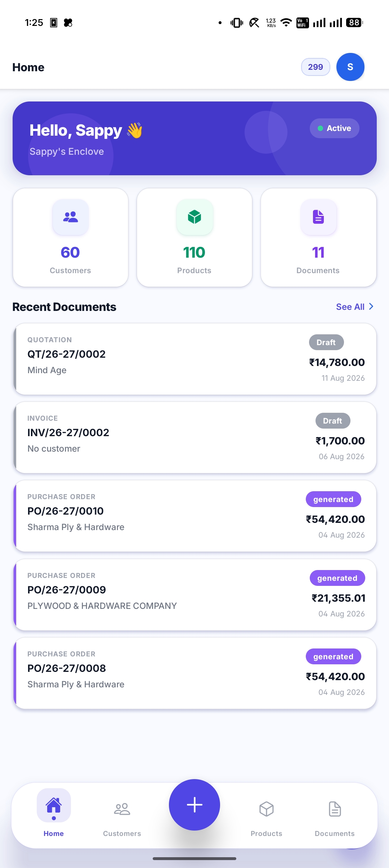
Task: Open draft invoice INV/26-27/0002
Action: coord(194,437)
